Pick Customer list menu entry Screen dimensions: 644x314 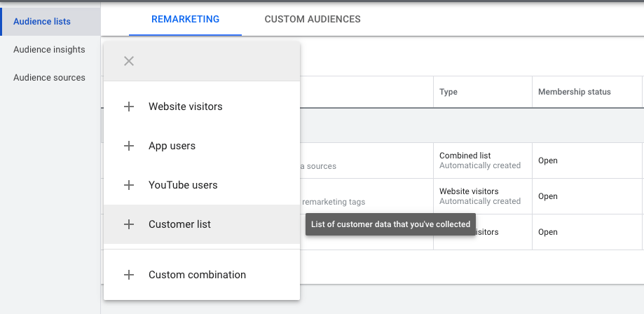[x=179, y=224]
